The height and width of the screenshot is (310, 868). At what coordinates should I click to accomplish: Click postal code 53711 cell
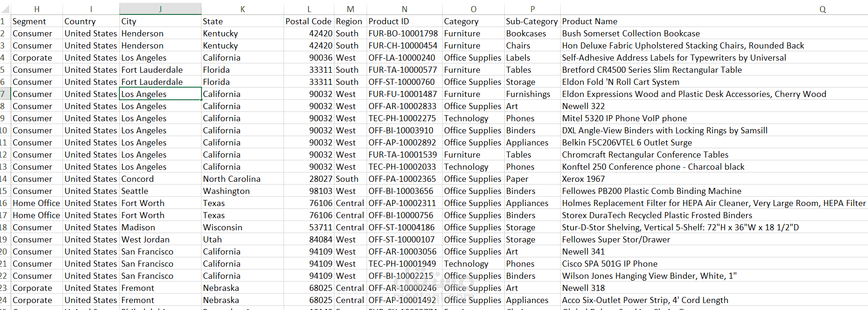pos(320,227)
